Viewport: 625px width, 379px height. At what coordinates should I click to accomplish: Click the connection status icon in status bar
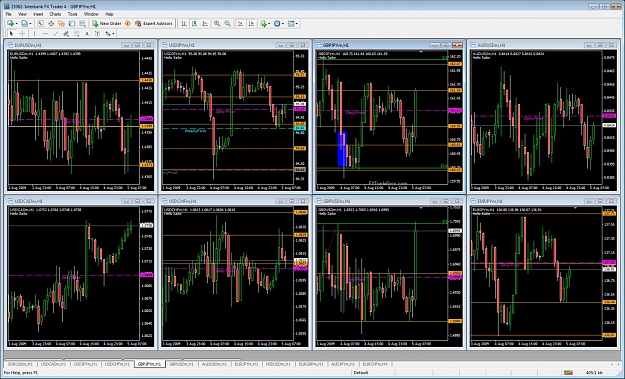(568, 372)
